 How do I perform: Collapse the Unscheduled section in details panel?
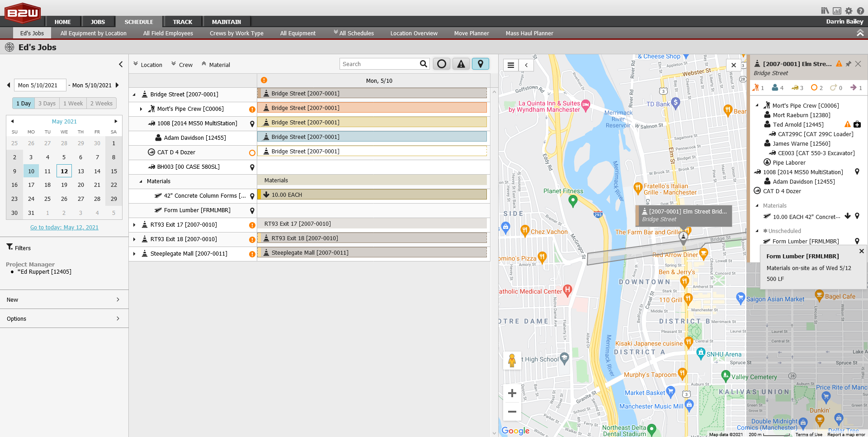pyautogui.click(x=757, y=231)
